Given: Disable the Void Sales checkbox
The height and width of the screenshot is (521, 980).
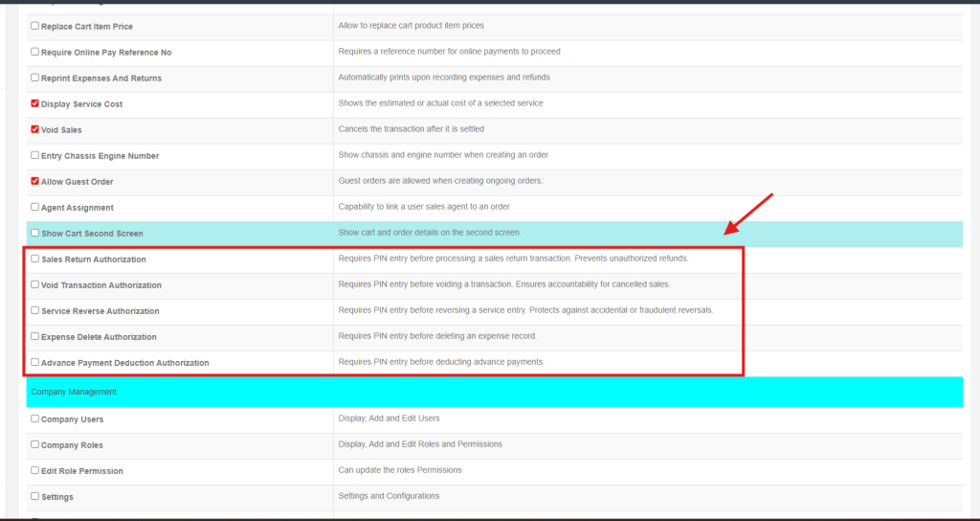Looking at the screenshot, I should point(35,129).
